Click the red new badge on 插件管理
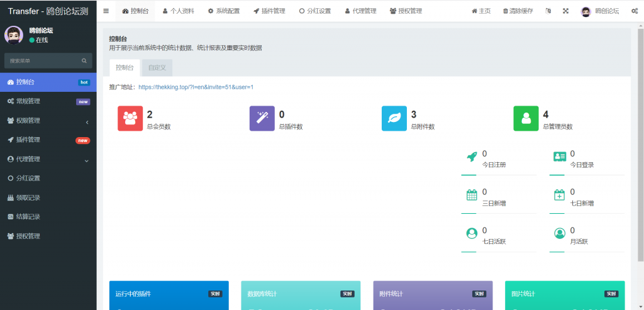The height and width of the screenshot is (310, 644). [x=82, y=140]
